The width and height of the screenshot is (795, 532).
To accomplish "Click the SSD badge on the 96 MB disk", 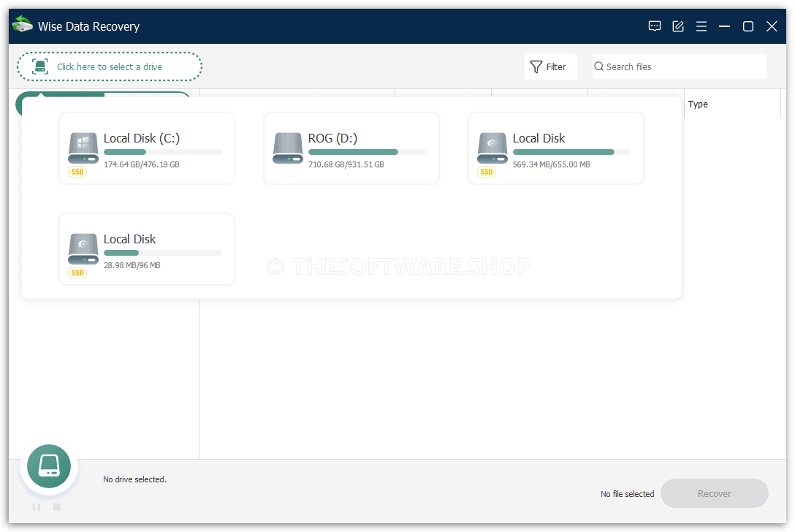I will (77, 273).
